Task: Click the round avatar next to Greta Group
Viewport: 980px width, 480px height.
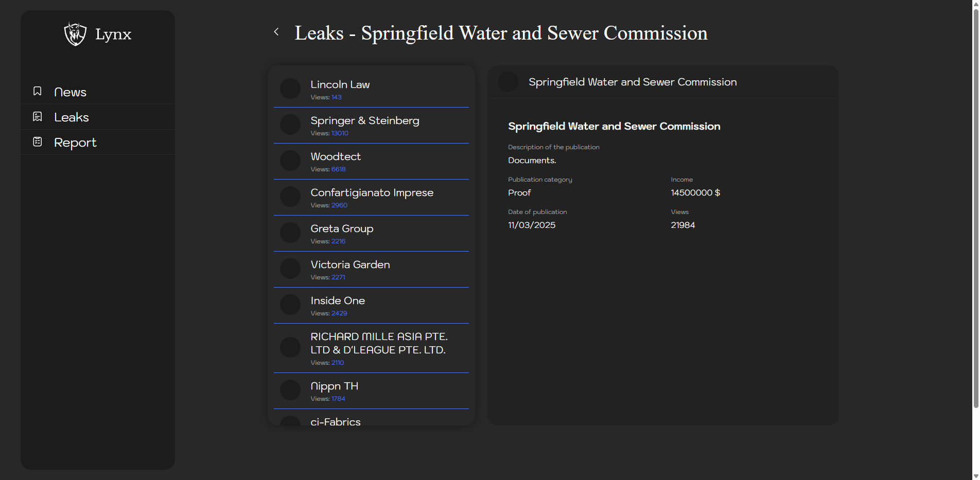Action: click(290, 233)
